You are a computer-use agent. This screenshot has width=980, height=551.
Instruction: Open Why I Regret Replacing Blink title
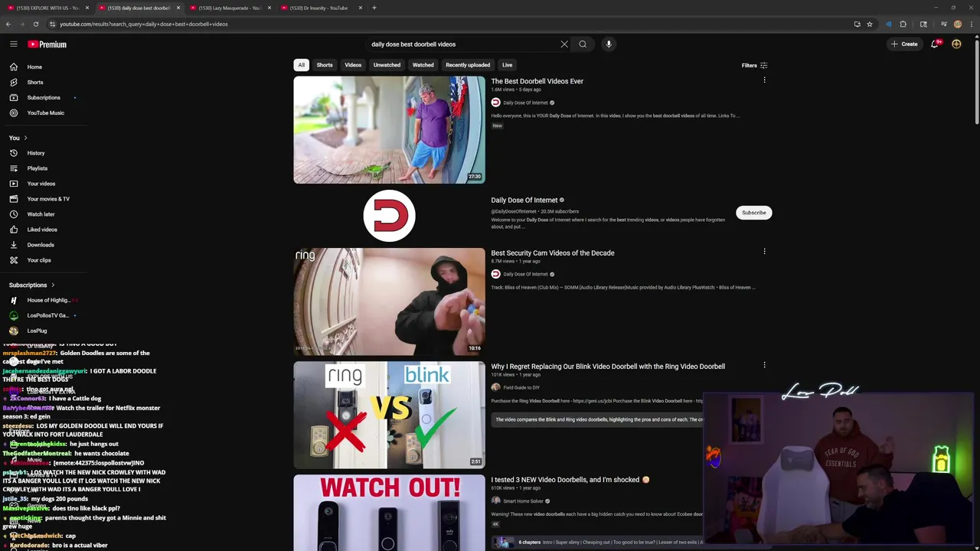point(608,366)
